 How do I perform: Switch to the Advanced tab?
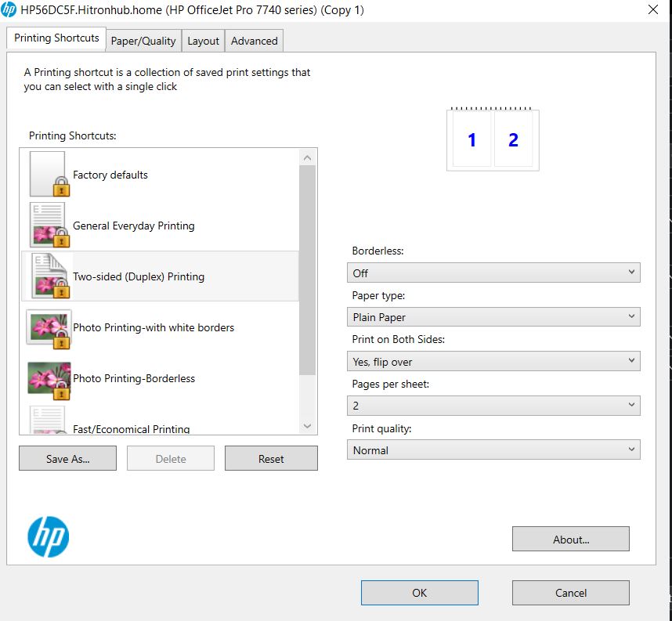pos(254,40)
